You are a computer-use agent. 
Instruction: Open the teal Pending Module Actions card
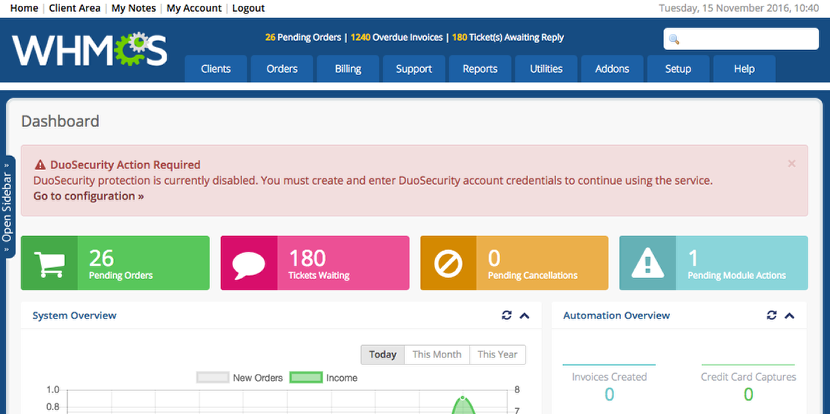[714, 263]
